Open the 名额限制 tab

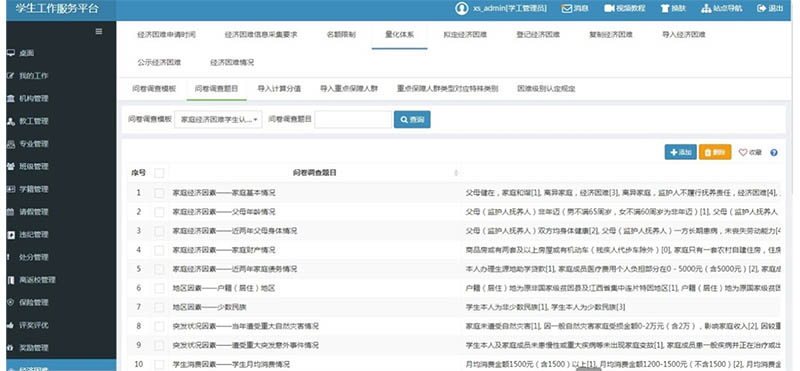(341, 35)
